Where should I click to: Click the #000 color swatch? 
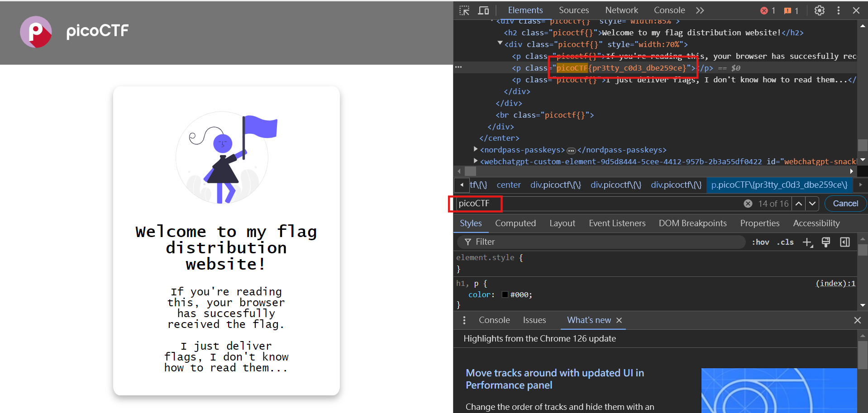(x=505, y=294)
